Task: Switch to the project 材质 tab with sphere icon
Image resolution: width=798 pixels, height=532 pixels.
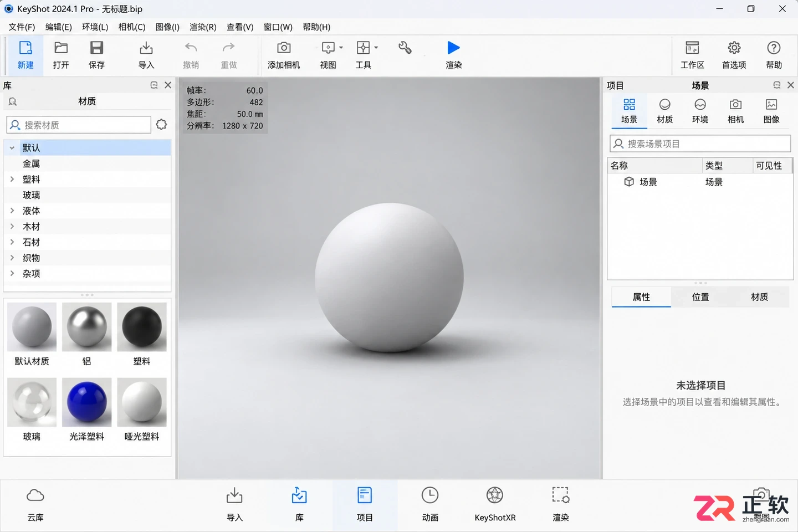Action: click(665, 111)
